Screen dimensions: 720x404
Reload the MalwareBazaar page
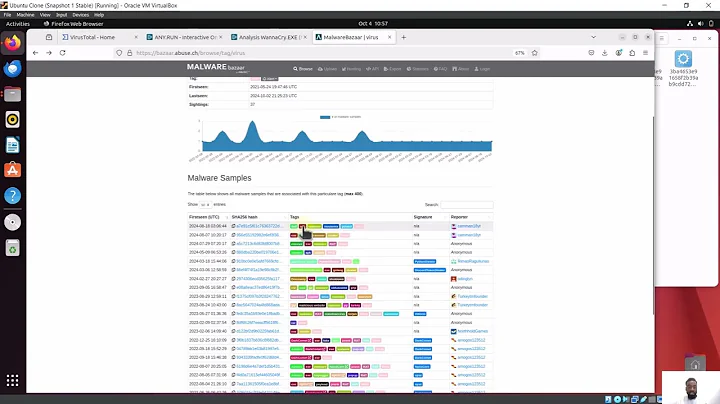pyautogui.click(x=62, y=53)
